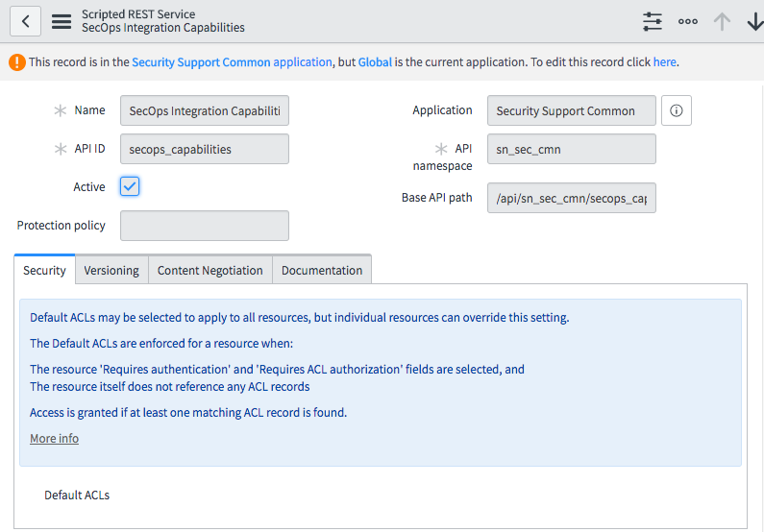
Task: Open the Protection policy field
Action: [x=205, y=226]
